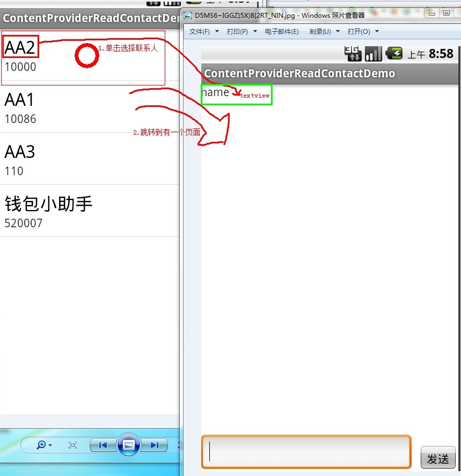Expand the 刻录(U) dropdown menu
The image size is (461, 476).
point(324,32)
